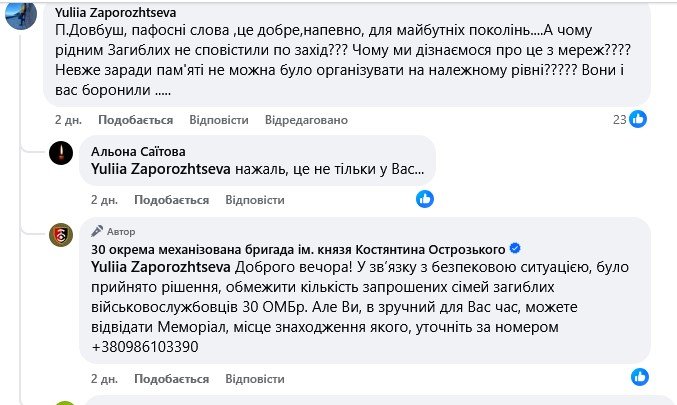This screenshot has width=677, height=405.
Task: Open Альона Саїтова's profile picture
Action: click(x=62, y=153)
